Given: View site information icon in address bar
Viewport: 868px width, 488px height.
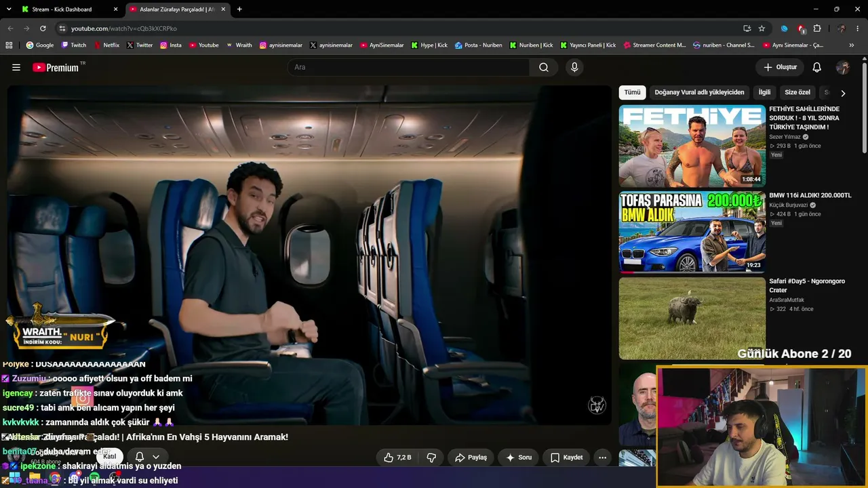Looking at the screenshot, I should pos(62,28).
